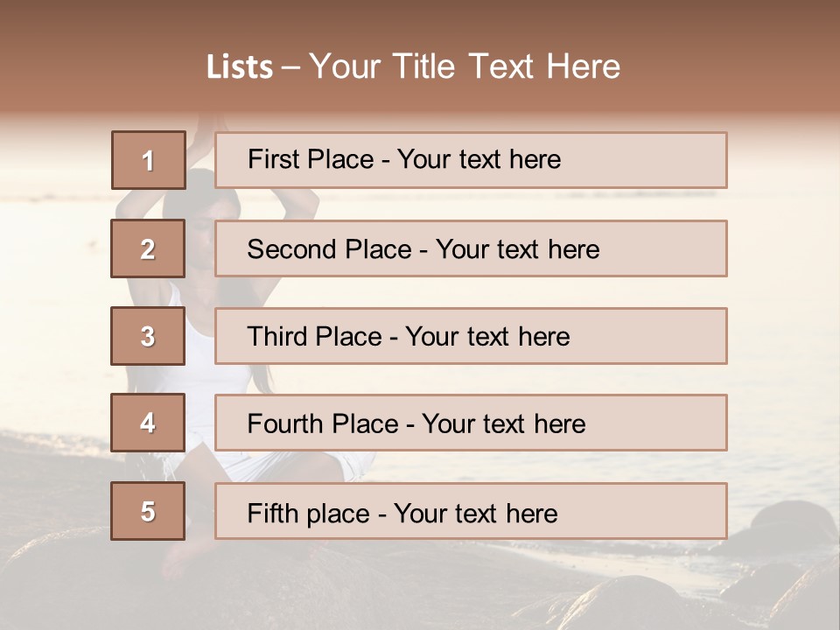
Task: Click the 'Fifth place - Your text here' bar
Action: tap(471, 511)
